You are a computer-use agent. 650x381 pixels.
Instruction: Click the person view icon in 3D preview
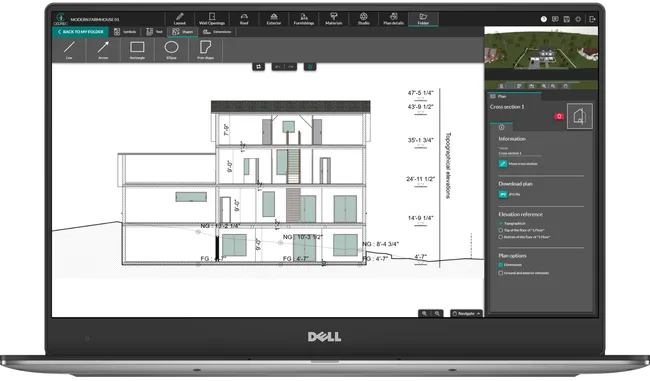coord(502,86)
